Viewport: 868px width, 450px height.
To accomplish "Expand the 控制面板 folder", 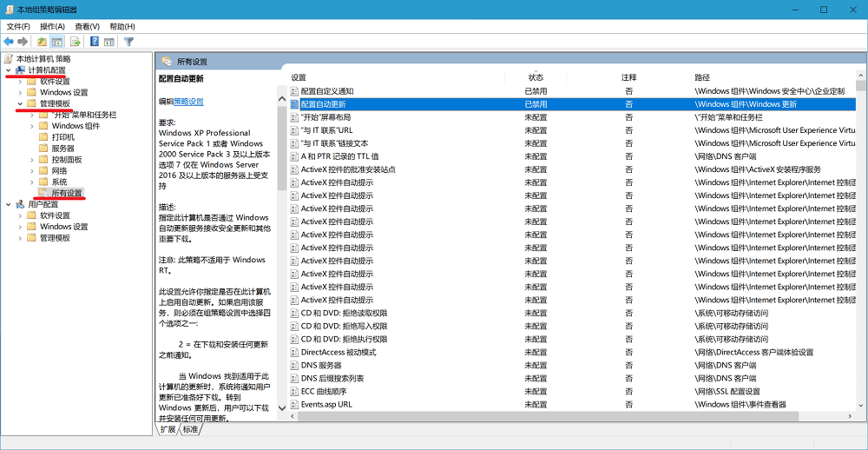I will (31, 160).
